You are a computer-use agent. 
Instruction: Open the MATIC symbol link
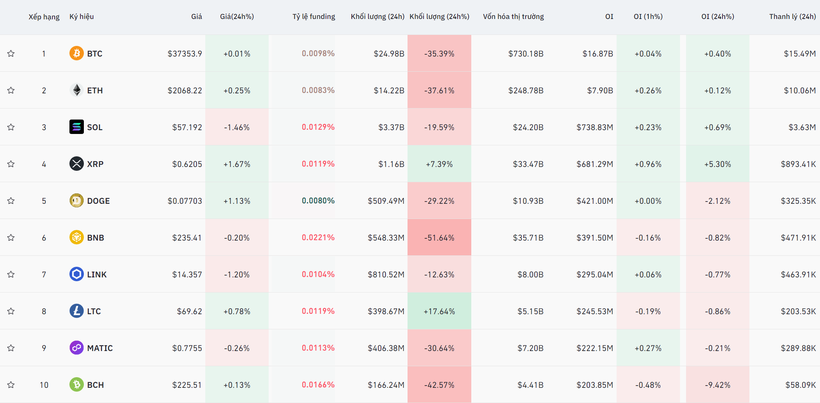tap(99, 348)
